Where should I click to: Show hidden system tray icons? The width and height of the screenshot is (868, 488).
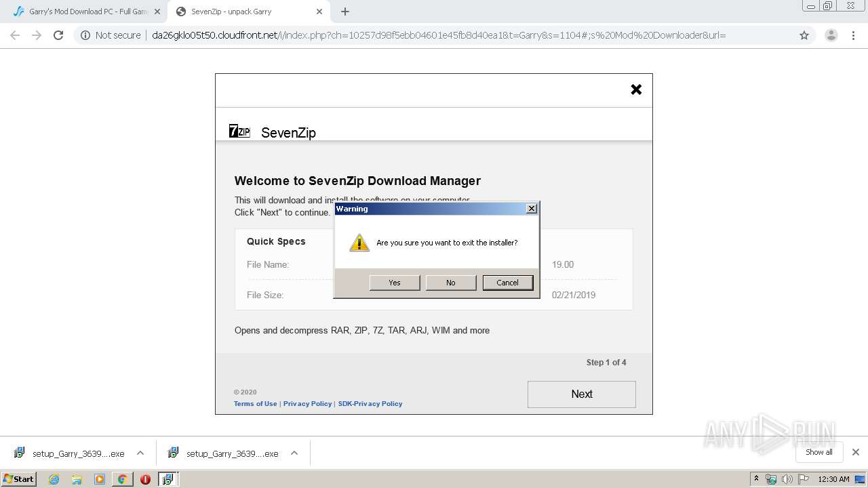click(756, 479)
